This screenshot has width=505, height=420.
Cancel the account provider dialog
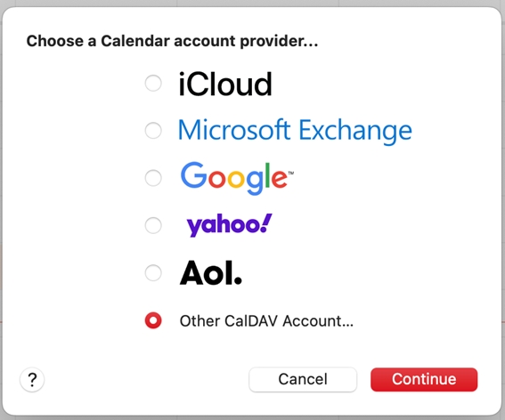pyautogui.click(x=303, y=379)
